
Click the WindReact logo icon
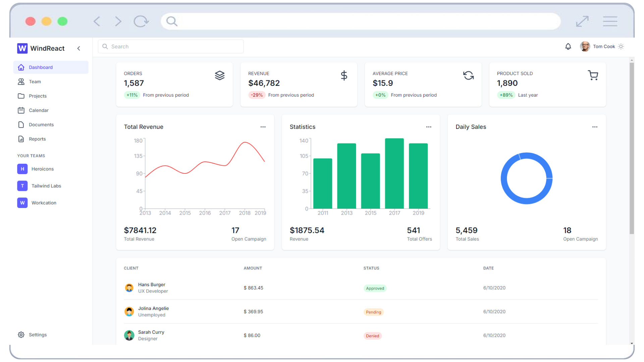[x=22, y=48]
